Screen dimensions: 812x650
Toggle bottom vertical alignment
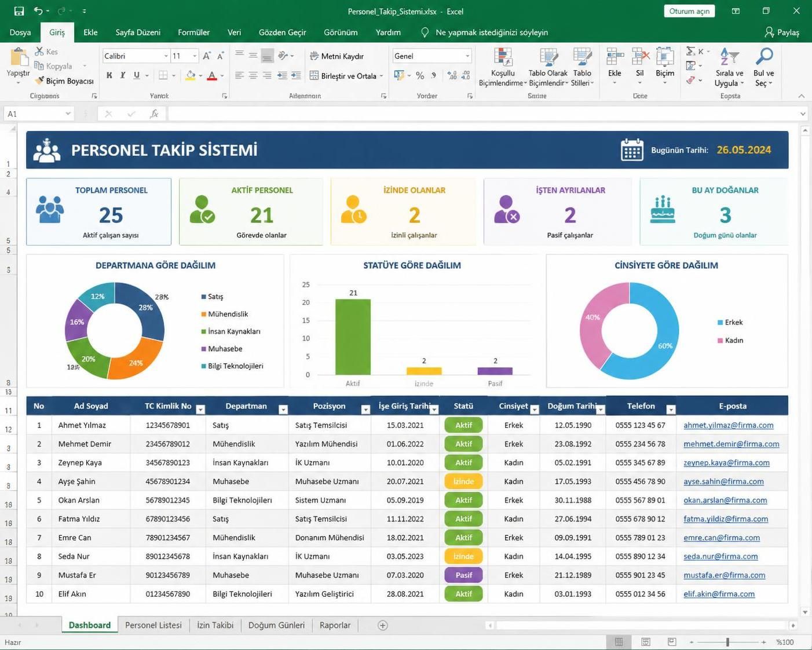point(267,56)
